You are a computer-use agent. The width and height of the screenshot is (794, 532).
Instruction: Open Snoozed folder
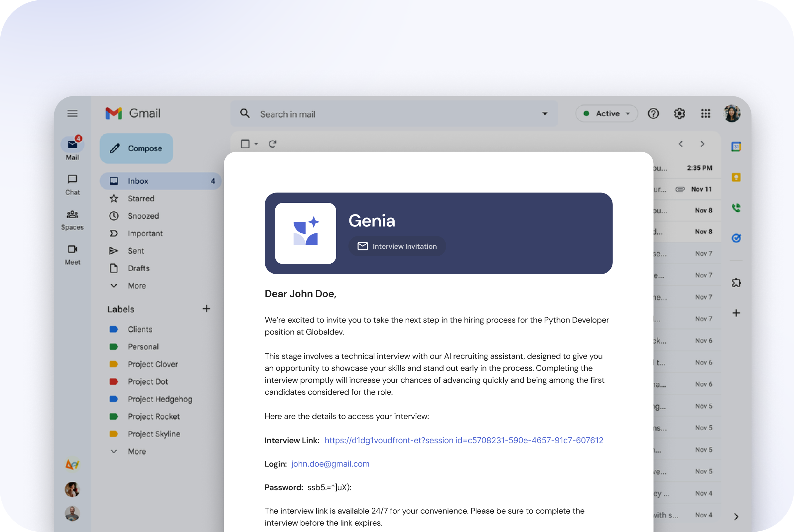point(143,216)
